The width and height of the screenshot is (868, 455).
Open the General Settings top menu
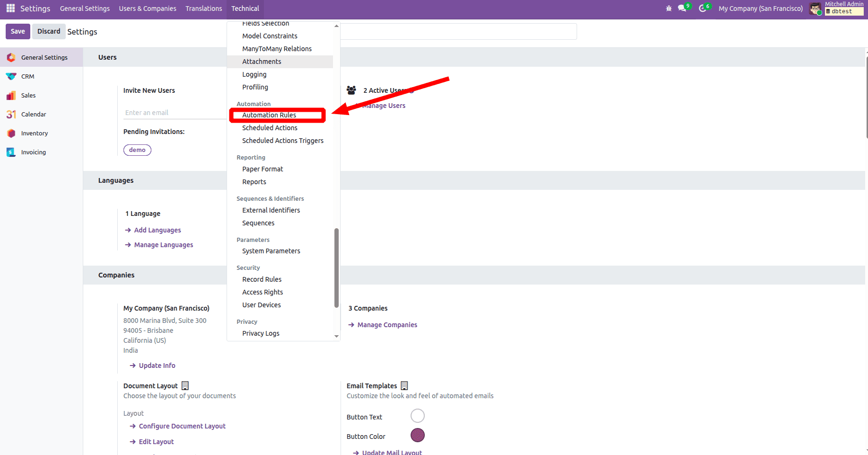tap(85, 9)
